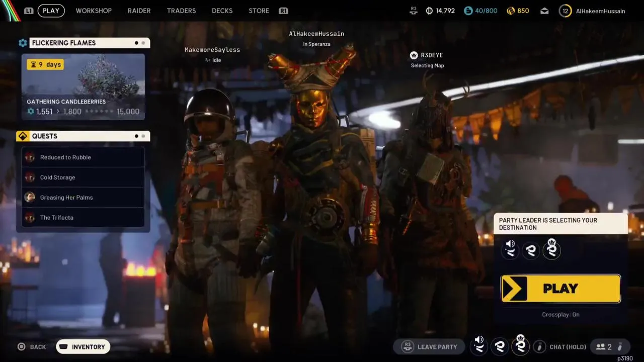Image resolution: width=644 pixels, height=362 pixels.
Task: Click the CHAT (HOLD) label
Action: coord(568,347)
